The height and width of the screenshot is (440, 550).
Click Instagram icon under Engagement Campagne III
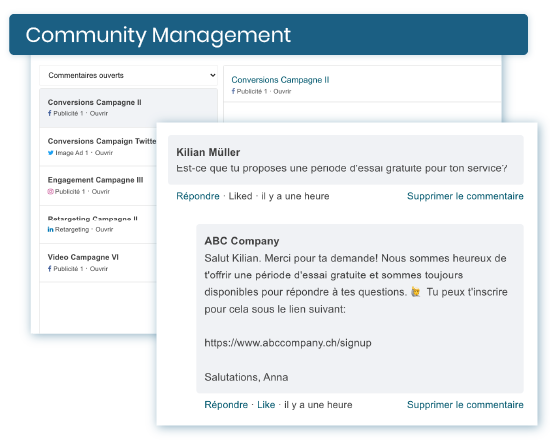coord(51,191)
